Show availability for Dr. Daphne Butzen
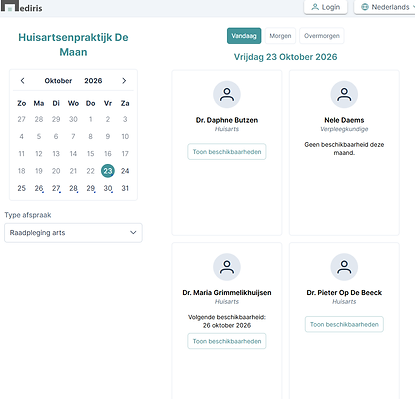The height and width of the screenshot is (399, 415). 227,152
